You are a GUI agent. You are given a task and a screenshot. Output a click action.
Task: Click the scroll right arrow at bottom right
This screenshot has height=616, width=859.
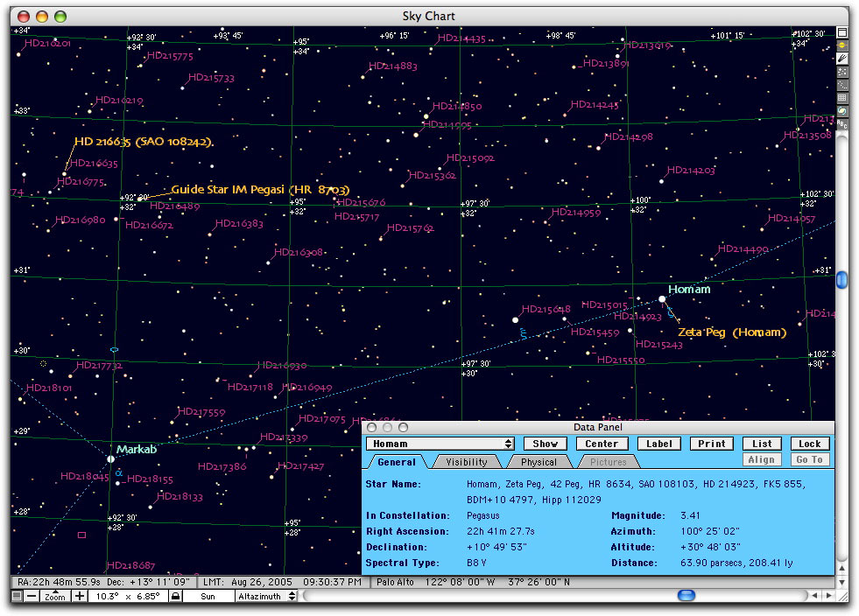[828, 595]
